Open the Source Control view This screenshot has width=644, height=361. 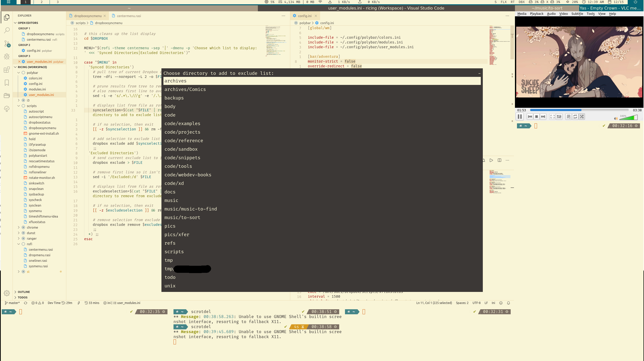(7, 43)
